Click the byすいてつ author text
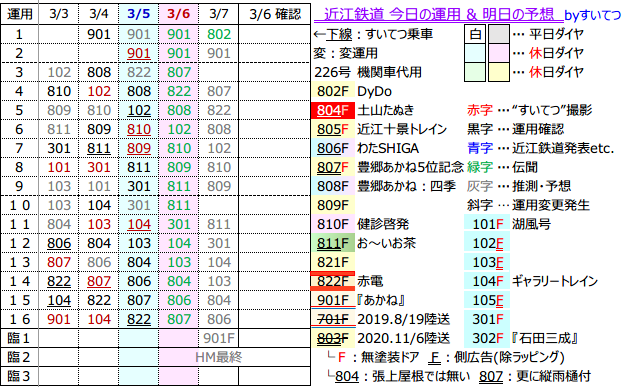This screenshot has width=625, height=387. coord(593,15)
